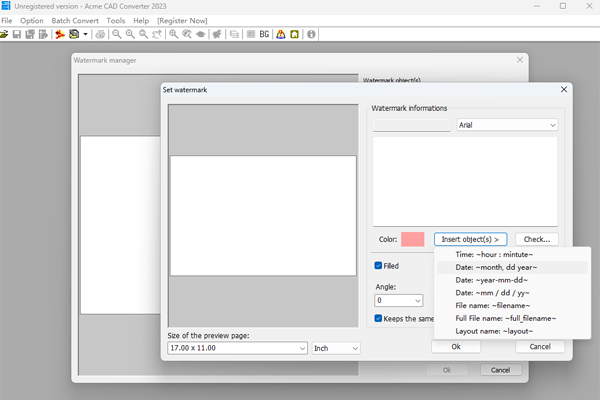Screen dimensions: 600x400
Task: Click the watermark text multiline box
Action: click(465, 181)
